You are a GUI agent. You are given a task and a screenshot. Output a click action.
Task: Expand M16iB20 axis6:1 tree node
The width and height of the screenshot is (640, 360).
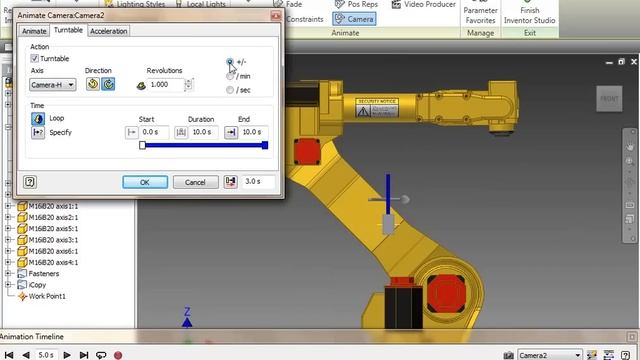tap(8, 251)
